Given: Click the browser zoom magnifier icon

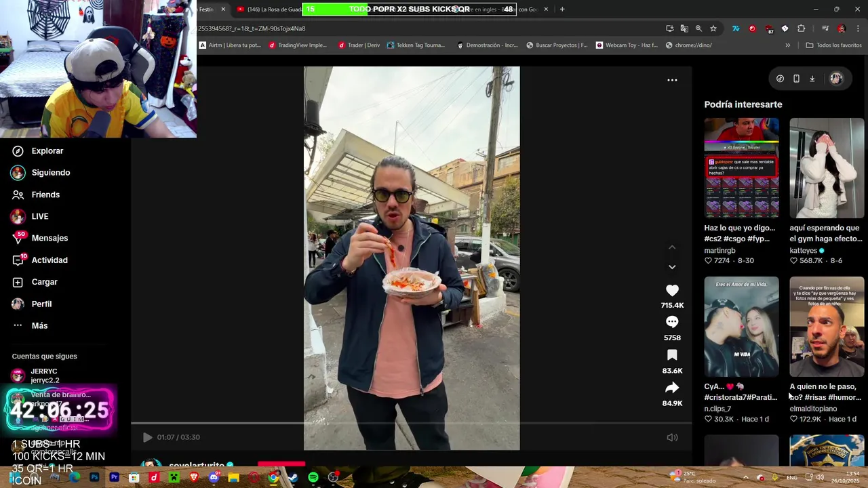Looking at the screenshot, I should [x=698, y=28].
